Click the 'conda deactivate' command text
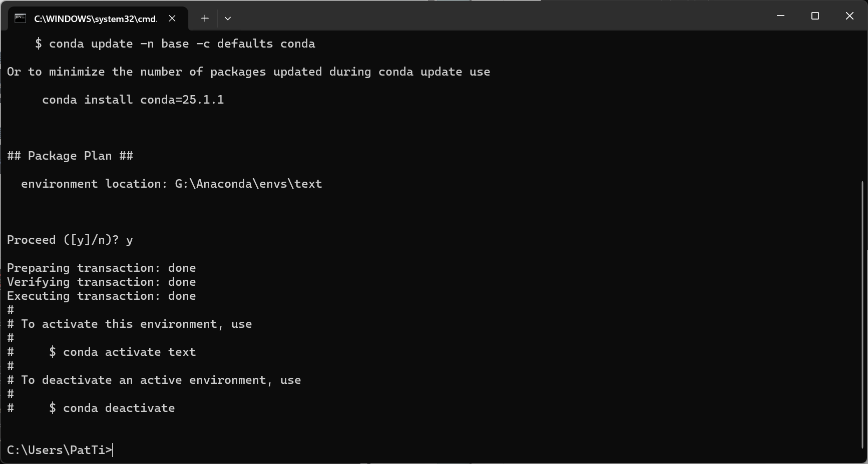 [x=119, y=408]
